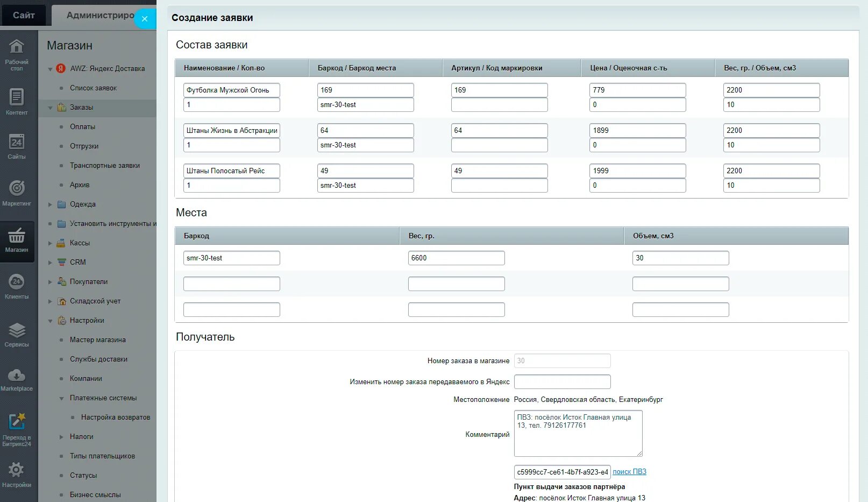Open Оплаты menu item
The width and height of the screenshot is (868, 502).
[x=82, y=126]
